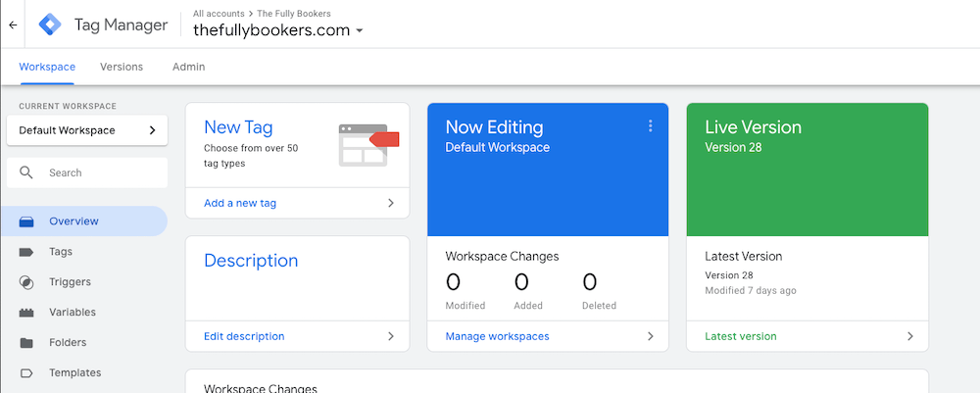This screenshot has width=980, height=393.
Task: Select the Overview briefcase icon
Action: point(26,221)
